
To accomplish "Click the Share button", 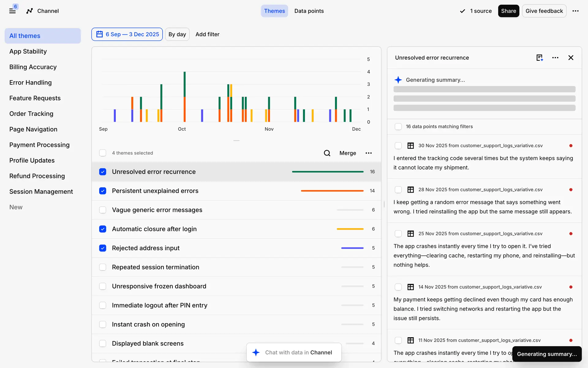I will [508, 11].
